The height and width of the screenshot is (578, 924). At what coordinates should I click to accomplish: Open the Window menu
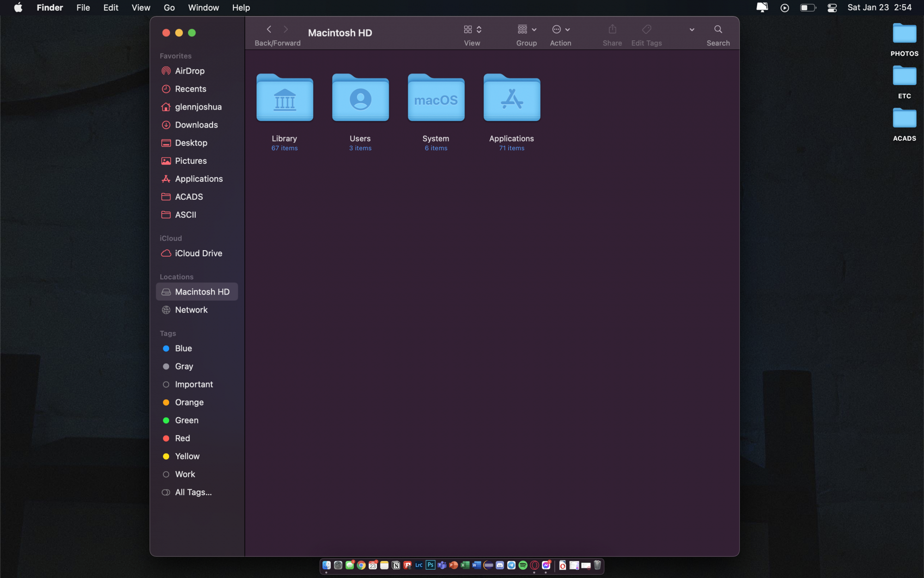tap(203, 8)
